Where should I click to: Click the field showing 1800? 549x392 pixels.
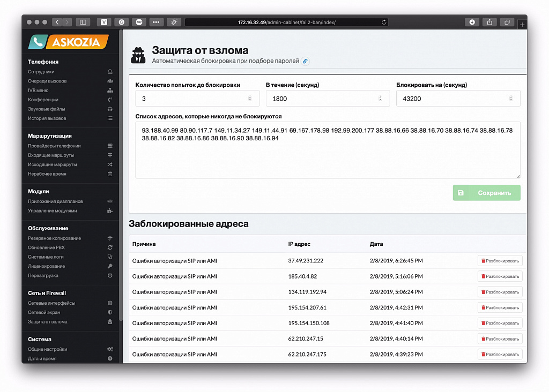point(328,99)
